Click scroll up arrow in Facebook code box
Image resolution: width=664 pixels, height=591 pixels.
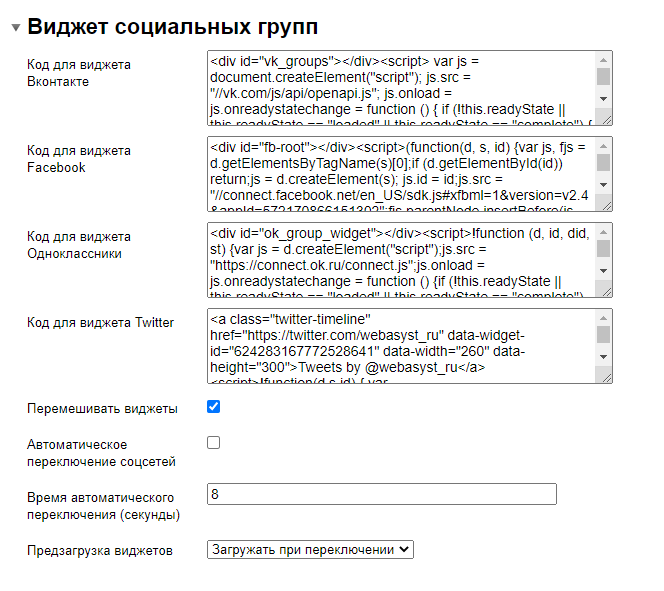pyautogui.click(x=603, y=144)
